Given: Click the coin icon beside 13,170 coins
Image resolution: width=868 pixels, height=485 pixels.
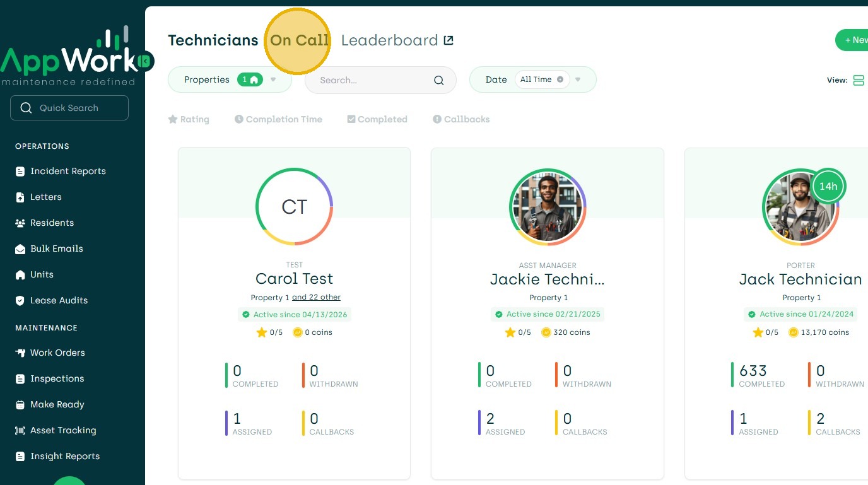Looking at the screenshot, I should tap(794, 332).
